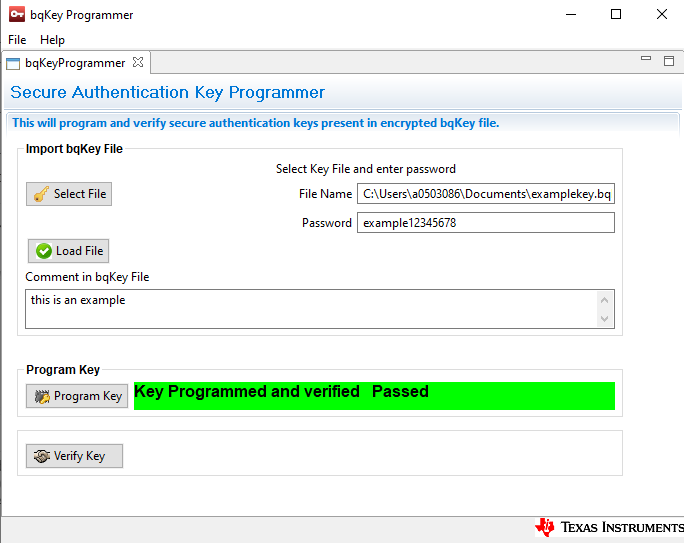Click the comment box scroll down arrow
The width and height of the screenshot is (684, 543).
point(605,318)
